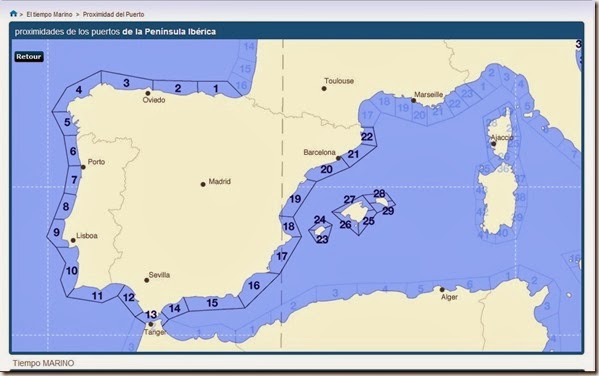Select faded French zone 18 west of Marseille
The width and height of the screenshot is (599, 376).
click(x=384, y=101)
